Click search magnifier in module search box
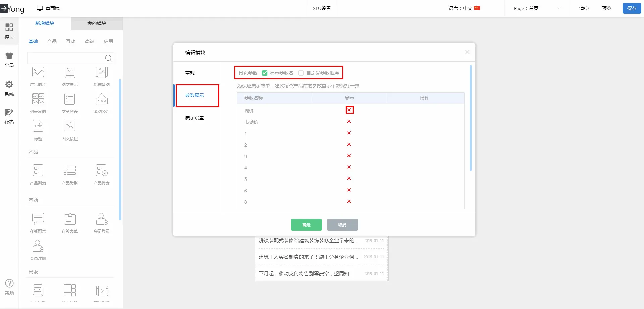 tap(108, 58)
